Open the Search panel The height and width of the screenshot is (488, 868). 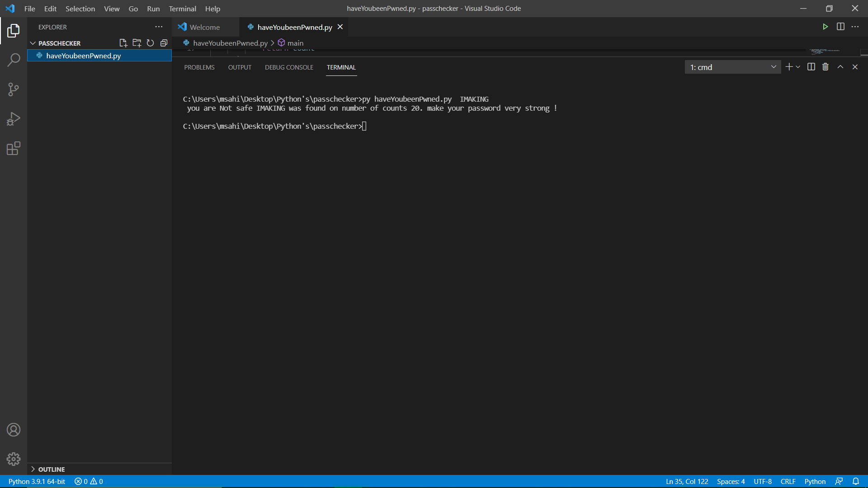14,59
